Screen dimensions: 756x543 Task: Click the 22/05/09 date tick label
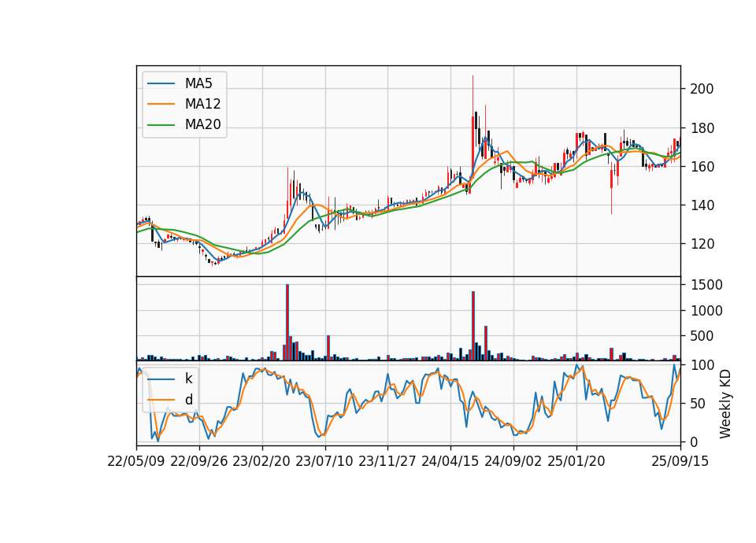pos(136,462)
